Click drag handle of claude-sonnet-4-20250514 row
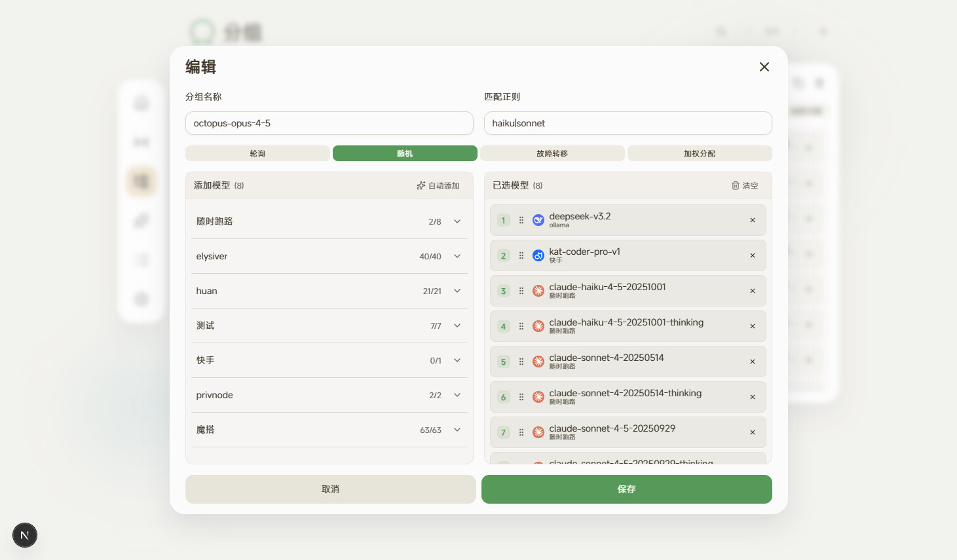This screenshot has width=957, height=560. tap(521, 362)
